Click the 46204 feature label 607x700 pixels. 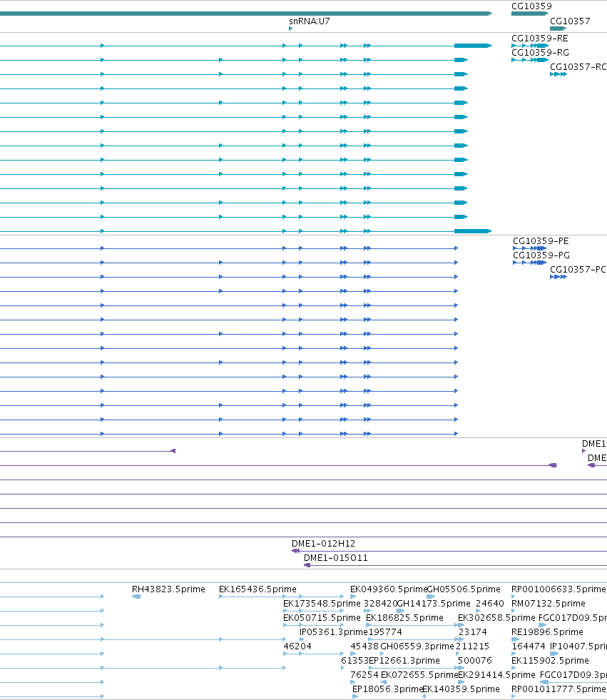click(x=297, y=646)
